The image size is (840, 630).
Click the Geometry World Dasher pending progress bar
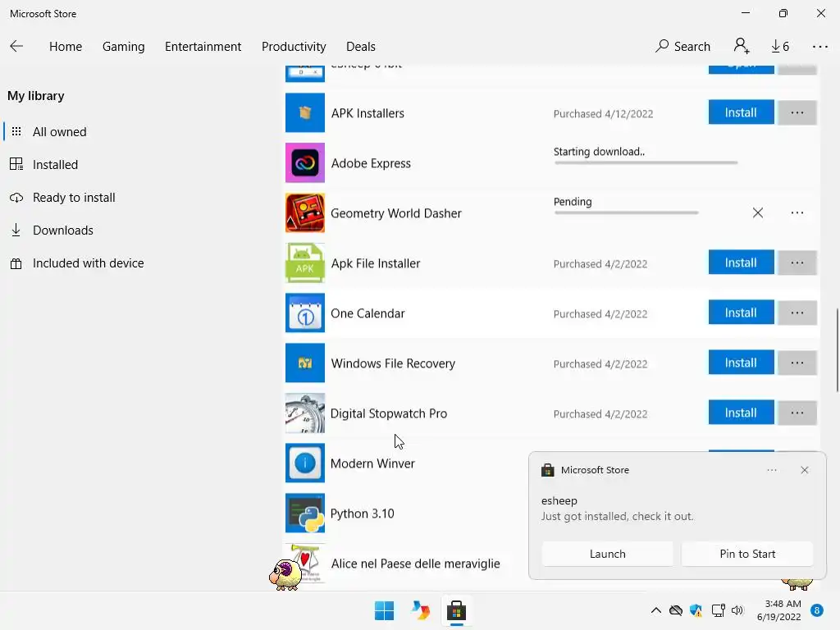click(626, 212)
